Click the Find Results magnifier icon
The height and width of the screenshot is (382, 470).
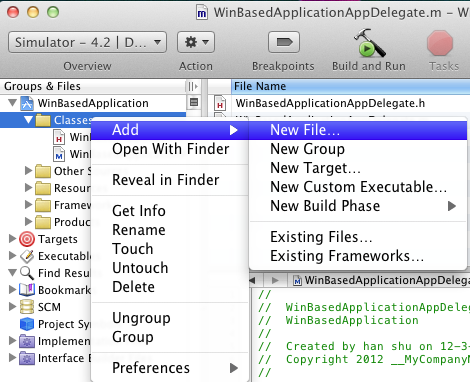(x=27, y=273)
